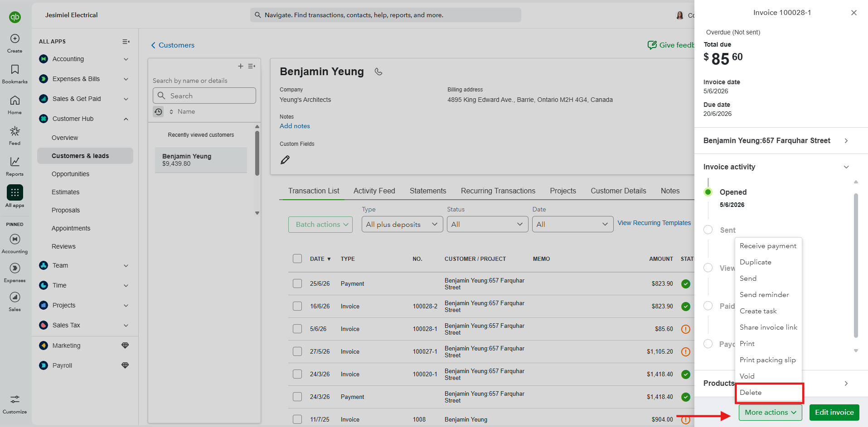Toggle the select-all transactions checkbox

tap(297, 259)
